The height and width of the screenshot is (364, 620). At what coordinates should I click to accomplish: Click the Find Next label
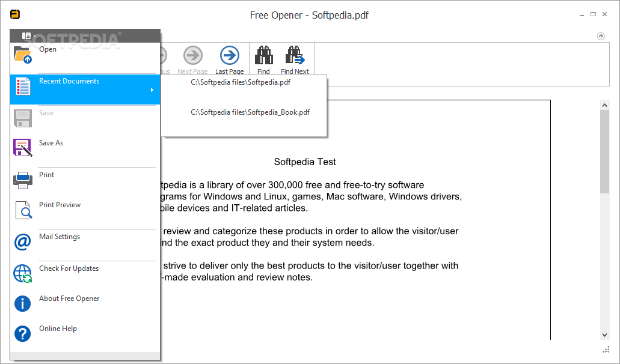295,71
